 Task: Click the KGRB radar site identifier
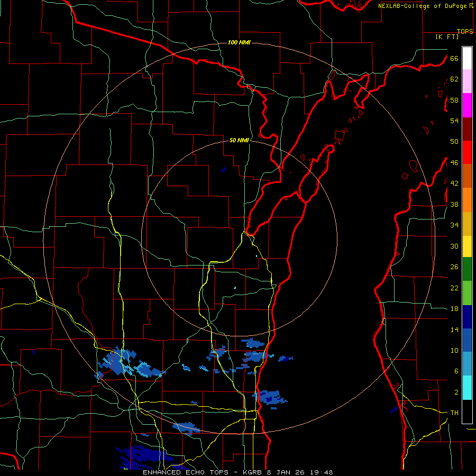coord(253,472)
